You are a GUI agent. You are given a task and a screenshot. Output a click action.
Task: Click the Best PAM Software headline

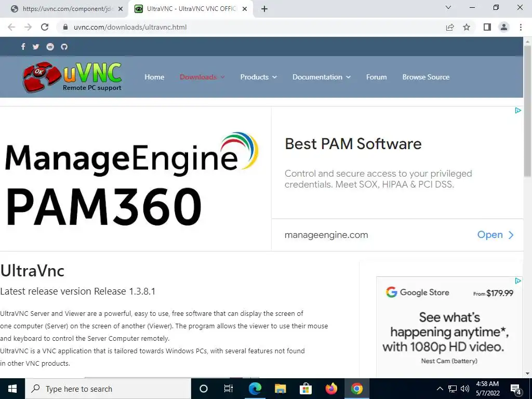[x=353, y=144]
